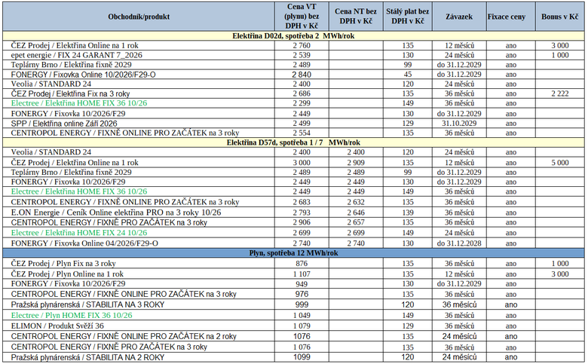Click NT price value '2 646'
The image size is (588, 364).
pyautogui.click(x=356, y=213)
